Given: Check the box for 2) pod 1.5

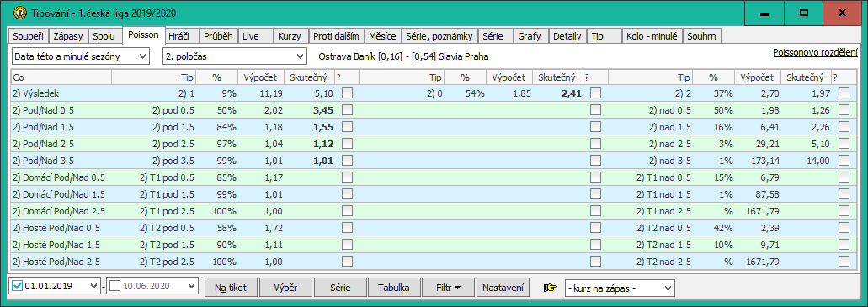Looking at the screenshot, I should [347, 127].
